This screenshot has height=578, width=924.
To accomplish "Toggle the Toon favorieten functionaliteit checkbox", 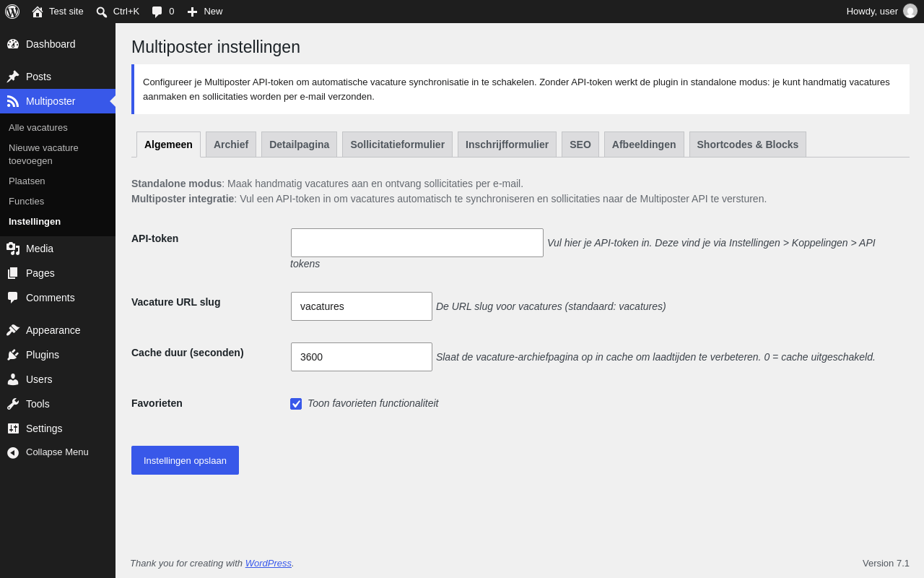I will tap(296, 404).
